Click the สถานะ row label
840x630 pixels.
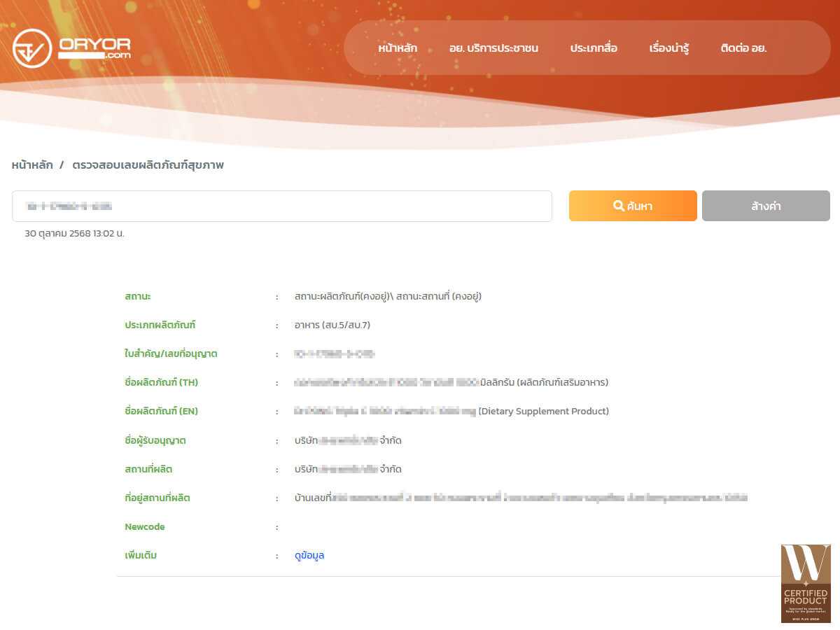[138, 296]
